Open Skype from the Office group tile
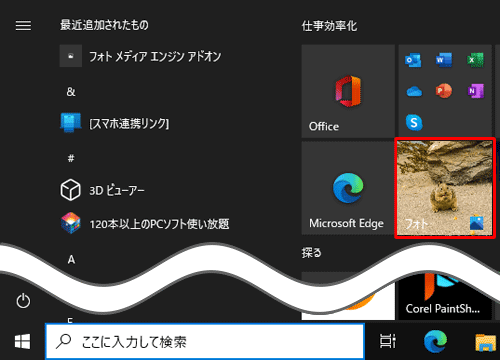Screen dimensions: 500x360 tap(414, 122)
